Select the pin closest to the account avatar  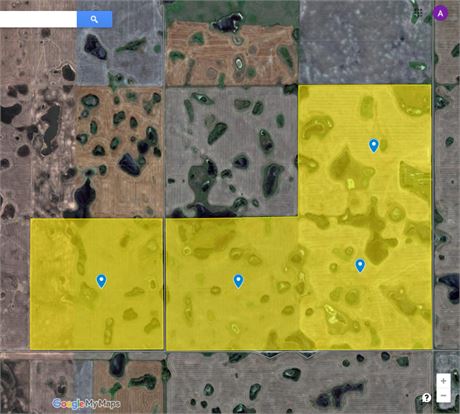coord(374,146)
